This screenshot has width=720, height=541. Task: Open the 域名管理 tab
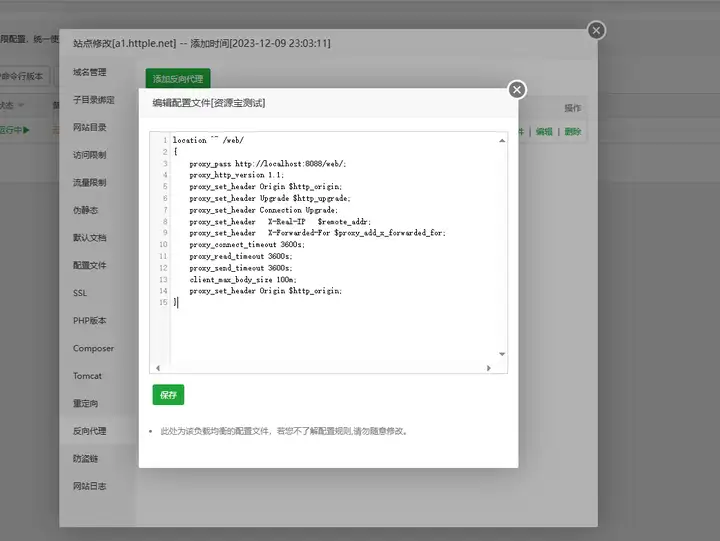click(90, 72)
